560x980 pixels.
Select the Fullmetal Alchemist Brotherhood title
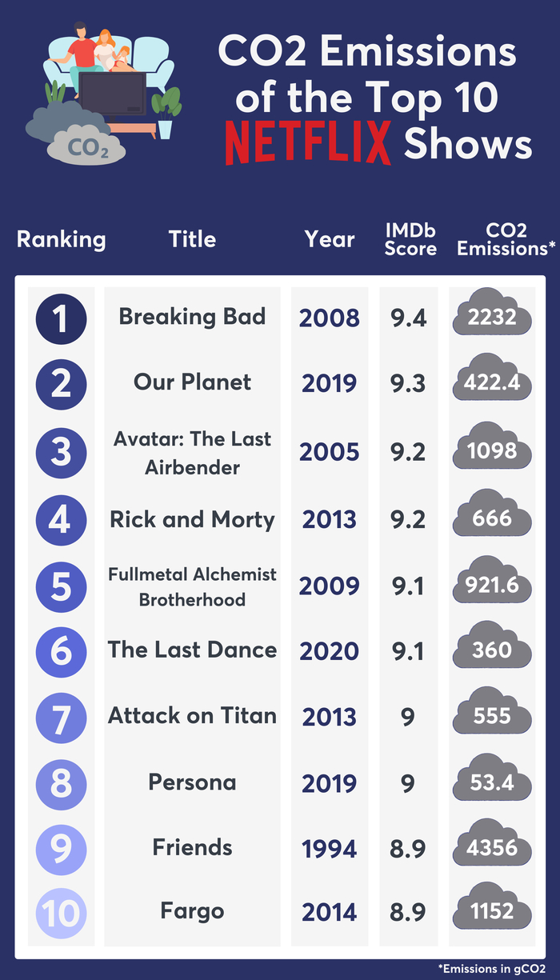pos(192,586)
